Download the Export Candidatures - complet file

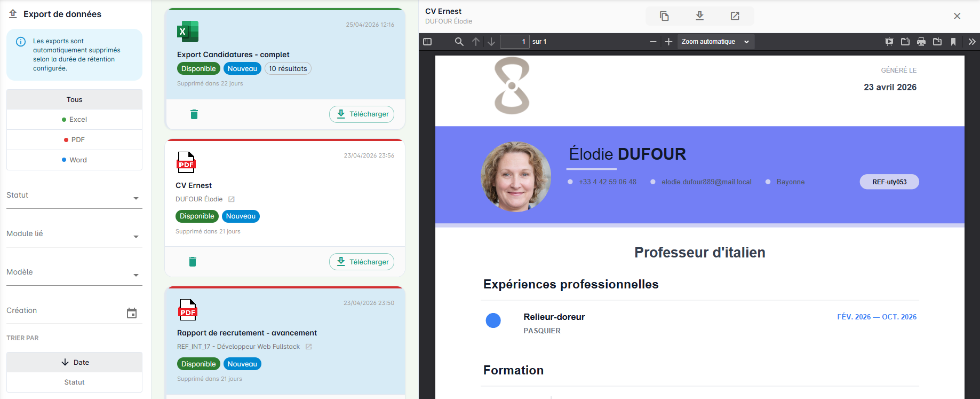pos(362,114)
